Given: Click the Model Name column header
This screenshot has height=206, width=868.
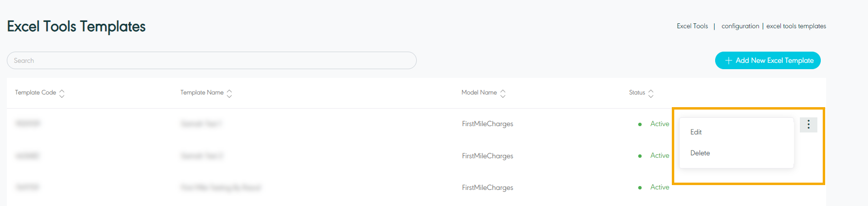Looking at the screenshot, I should [479, 93].
